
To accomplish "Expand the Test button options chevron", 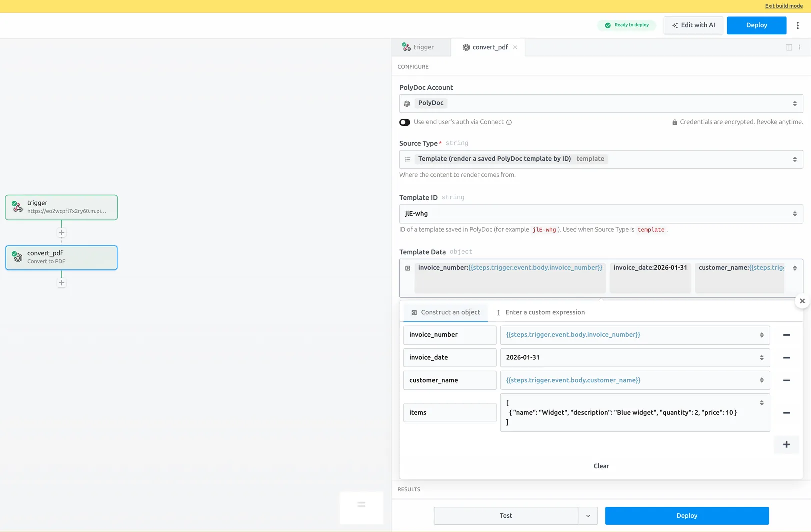I will (x=588, y=516).
